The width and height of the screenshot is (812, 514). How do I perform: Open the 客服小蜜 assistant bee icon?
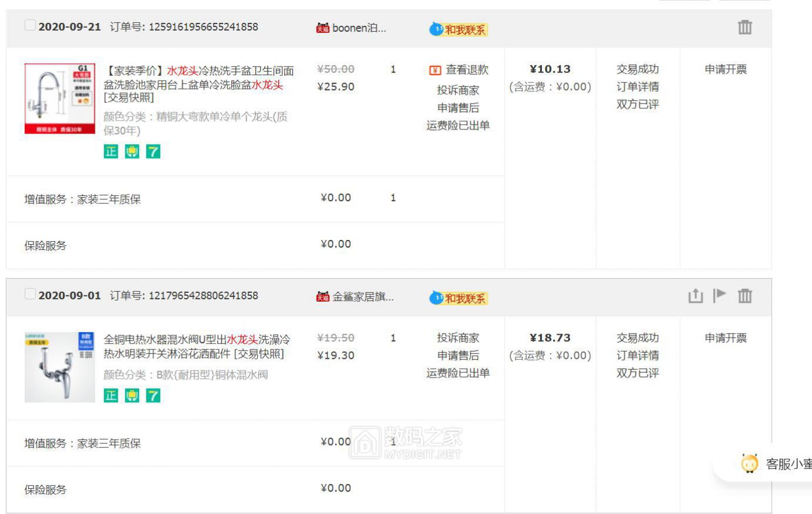(x=750, y=463)
